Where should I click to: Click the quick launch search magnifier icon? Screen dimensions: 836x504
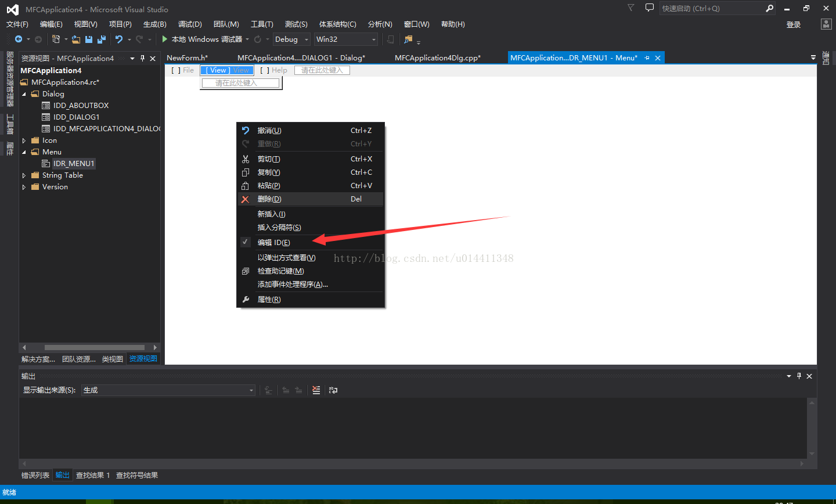pos(770,8)
